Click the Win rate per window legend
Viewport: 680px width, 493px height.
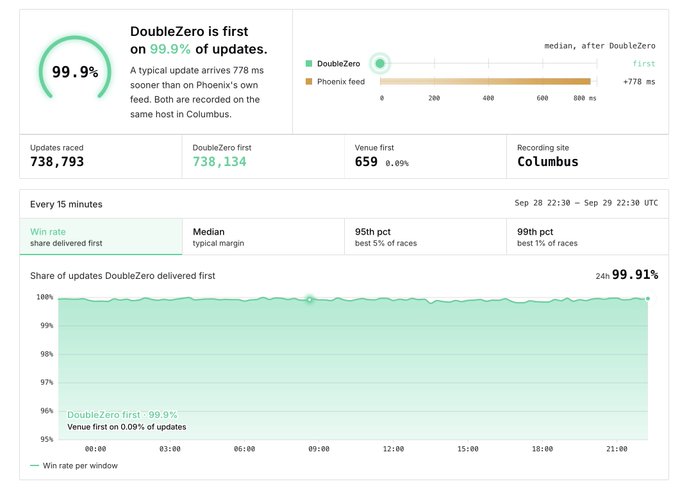point(74,466)
